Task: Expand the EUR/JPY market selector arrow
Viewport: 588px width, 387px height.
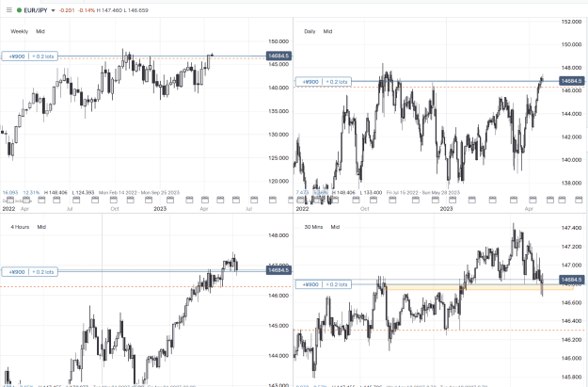Action: pos(53,10)
